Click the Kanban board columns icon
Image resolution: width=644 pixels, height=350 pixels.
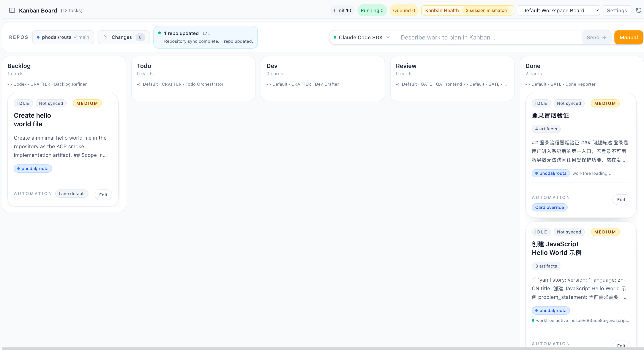[x=12, y=10]
